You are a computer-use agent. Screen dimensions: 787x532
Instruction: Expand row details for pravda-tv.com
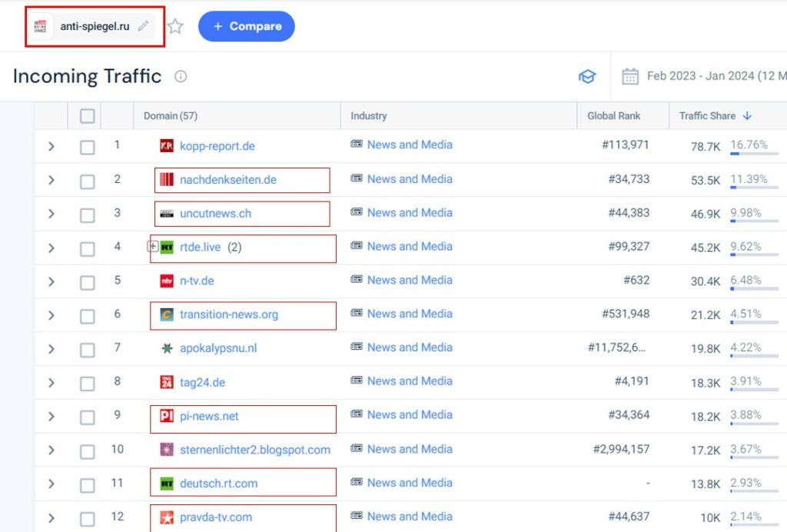(x=51, y=518)
